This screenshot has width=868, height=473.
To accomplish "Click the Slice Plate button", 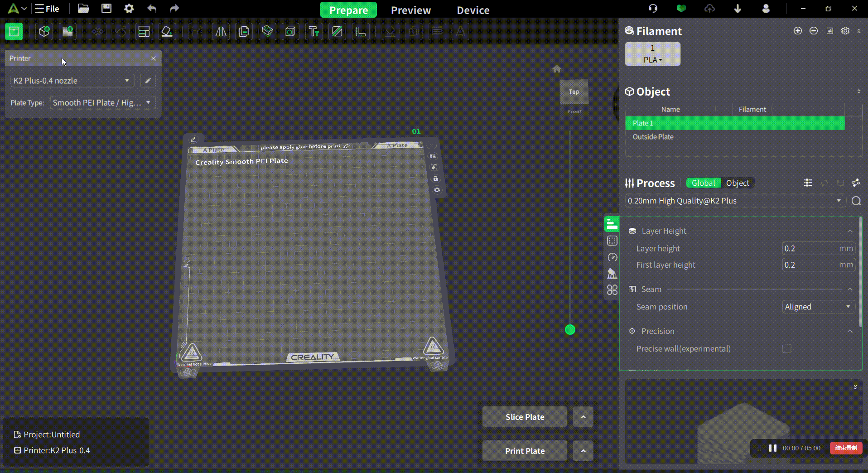I will point(525,417).
